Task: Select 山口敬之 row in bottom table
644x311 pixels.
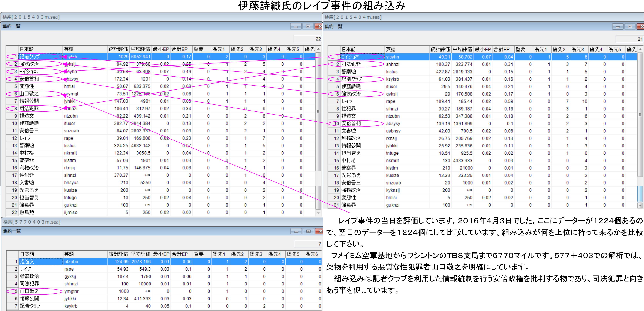Action: [x=30, y=291]
